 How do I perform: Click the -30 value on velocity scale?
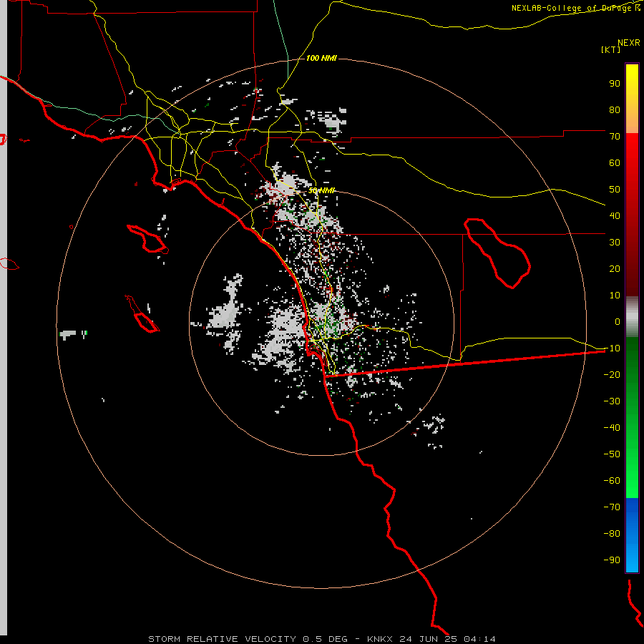click(612, 401)
